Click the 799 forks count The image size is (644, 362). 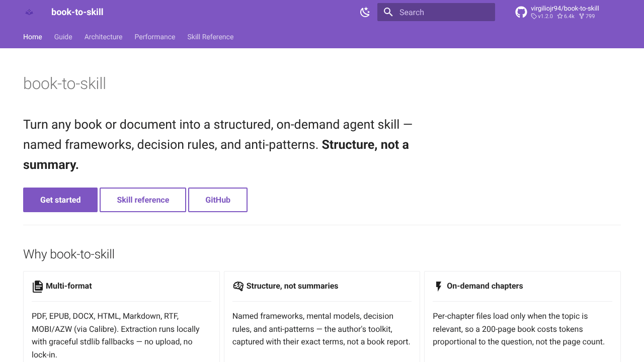(x=587, y=16)
